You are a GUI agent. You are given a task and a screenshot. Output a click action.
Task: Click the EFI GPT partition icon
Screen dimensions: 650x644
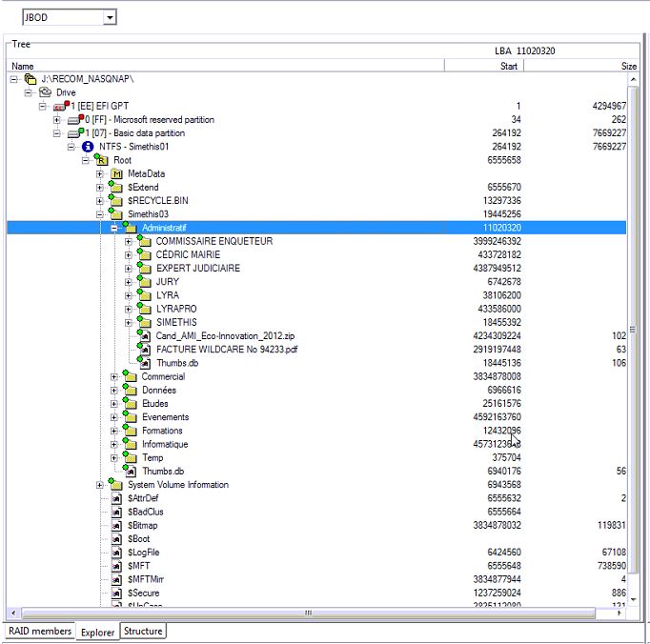(x=61, y=106)
